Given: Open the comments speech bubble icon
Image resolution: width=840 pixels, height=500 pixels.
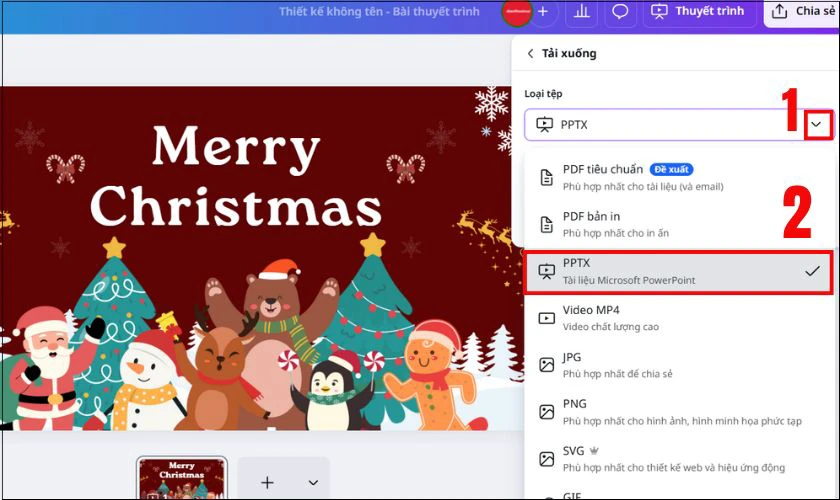Looking at the screenshot, I should [620, 11].
